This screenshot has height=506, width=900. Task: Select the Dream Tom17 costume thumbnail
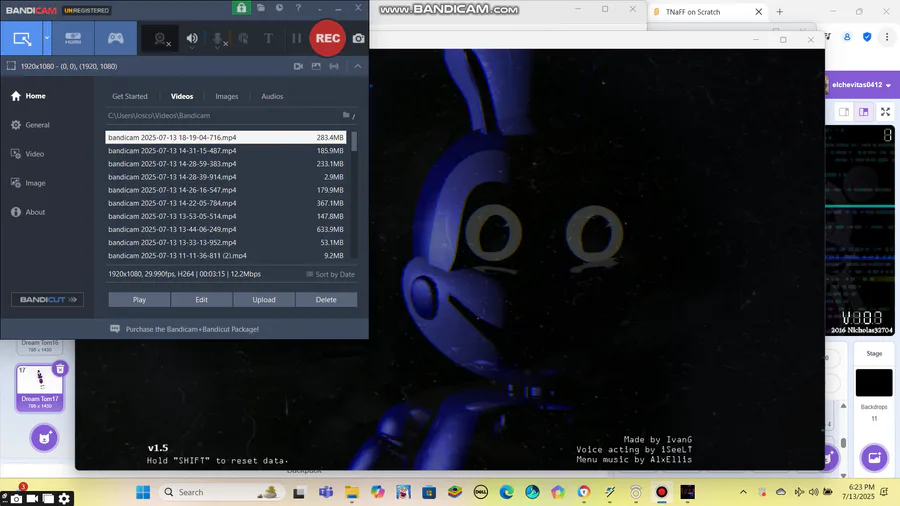(x=40, y=388)
